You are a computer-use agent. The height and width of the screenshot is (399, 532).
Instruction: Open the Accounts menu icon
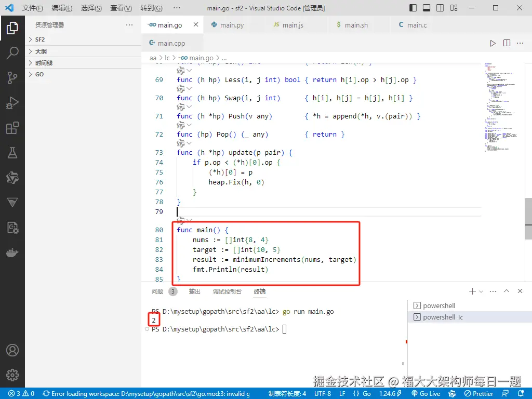12,350
